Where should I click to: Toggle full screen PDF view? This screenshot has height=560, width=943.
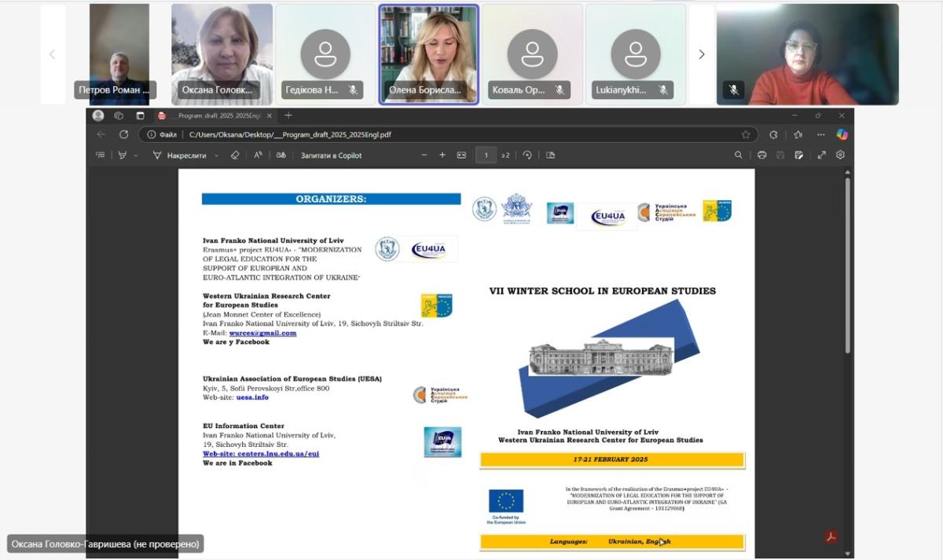[821, 156]
